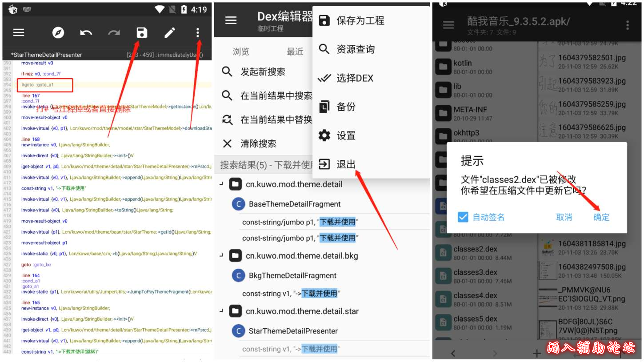
Task: Tap the class icon of BaseThemeDetailFragment
Action: click(239, 204)
